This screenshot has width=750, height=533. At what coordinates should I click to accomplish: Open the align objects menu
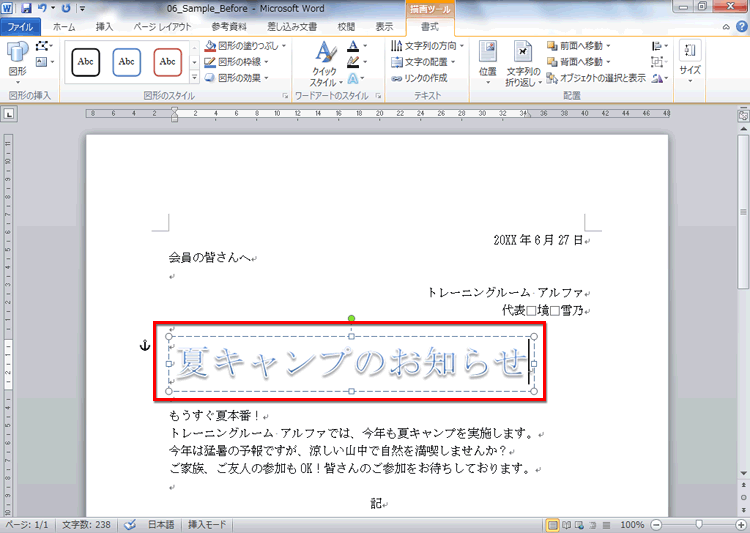tap(659, 46)
